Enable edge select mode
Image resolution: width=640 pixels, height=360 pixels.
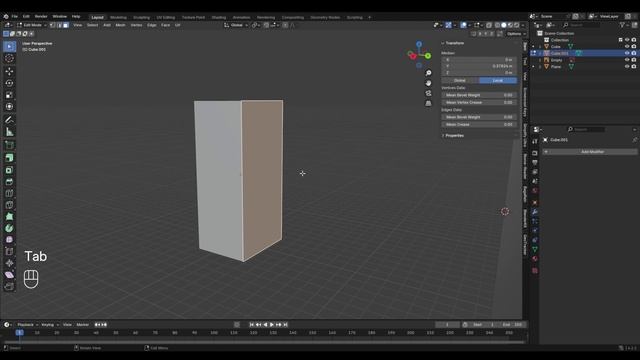59,25
